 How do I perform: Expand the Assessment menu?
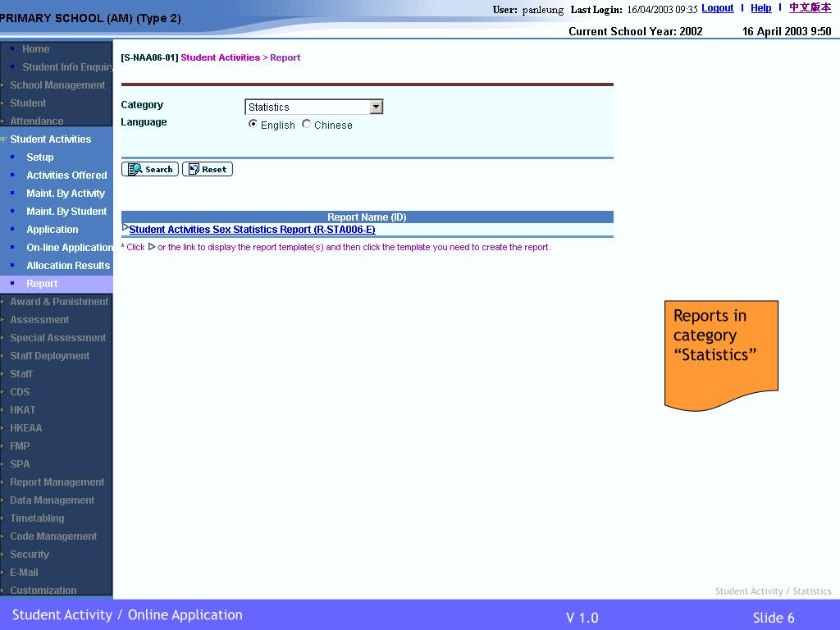coord(39,320)
